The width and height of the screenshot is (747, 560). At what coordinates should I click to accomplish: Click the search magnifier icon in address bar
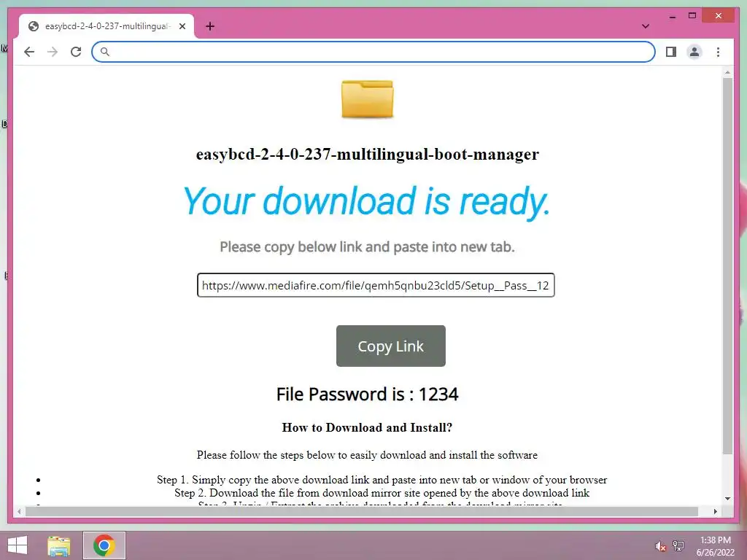tap(105, 52)
